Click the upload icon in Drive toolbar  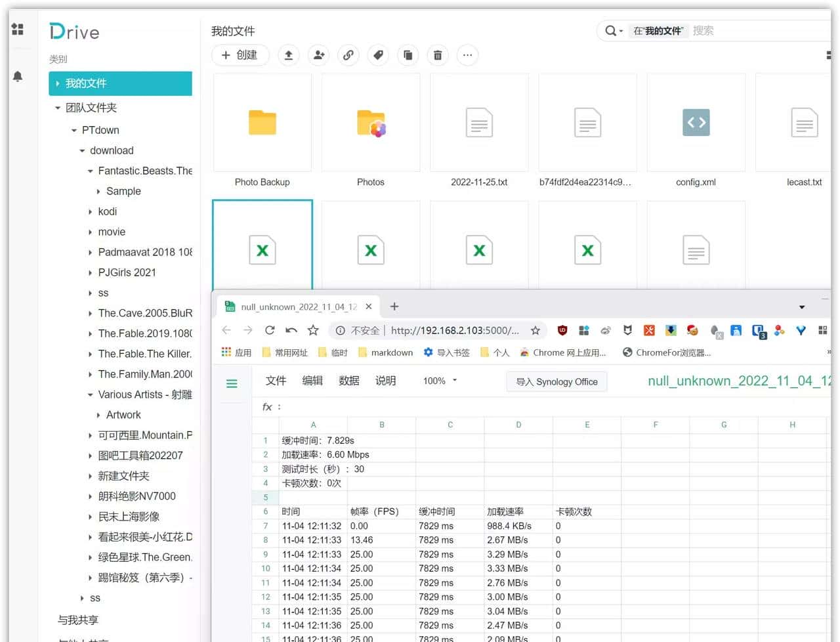click(x=289, y=55)
